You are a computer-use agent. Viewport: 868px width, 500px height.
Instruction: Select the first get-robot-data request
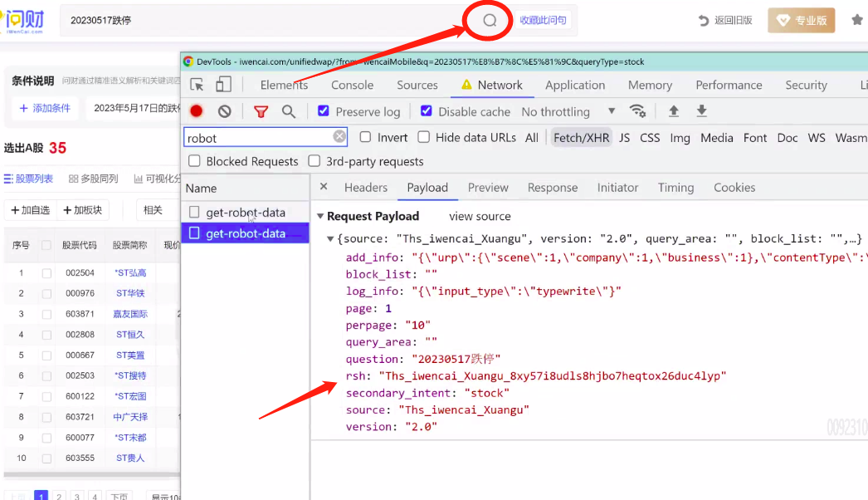246,213
